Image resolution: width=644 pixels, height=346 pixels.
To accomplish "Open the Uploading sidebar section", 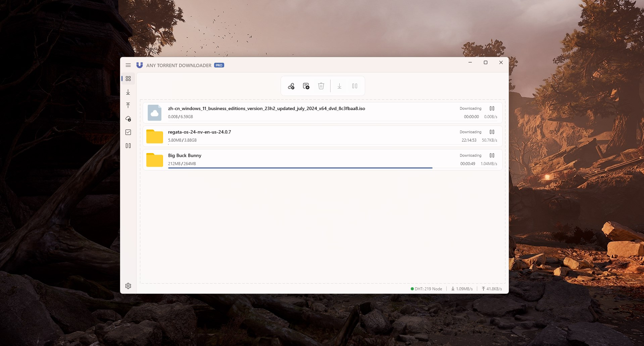I will click(x=128, y=105).
